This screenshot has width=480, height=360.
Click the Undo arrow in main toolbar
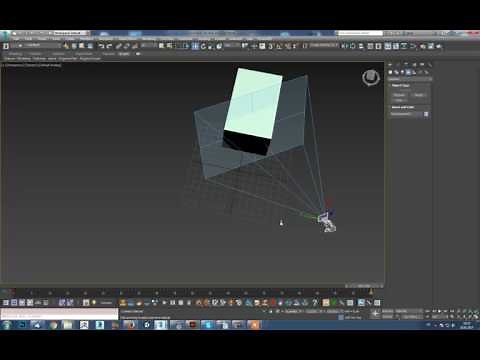(x=101, y=46)
